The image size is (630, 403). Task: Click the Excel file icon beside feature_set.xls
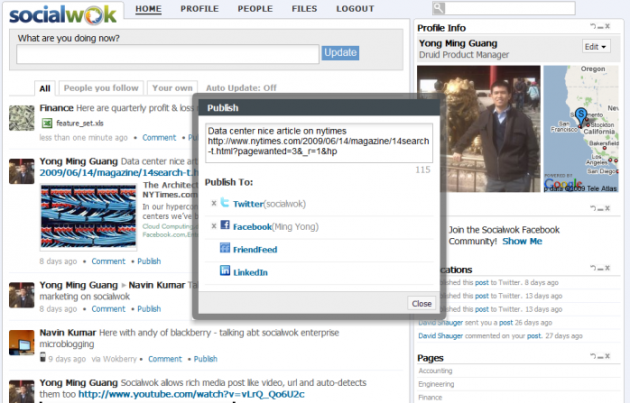(47, 123)
